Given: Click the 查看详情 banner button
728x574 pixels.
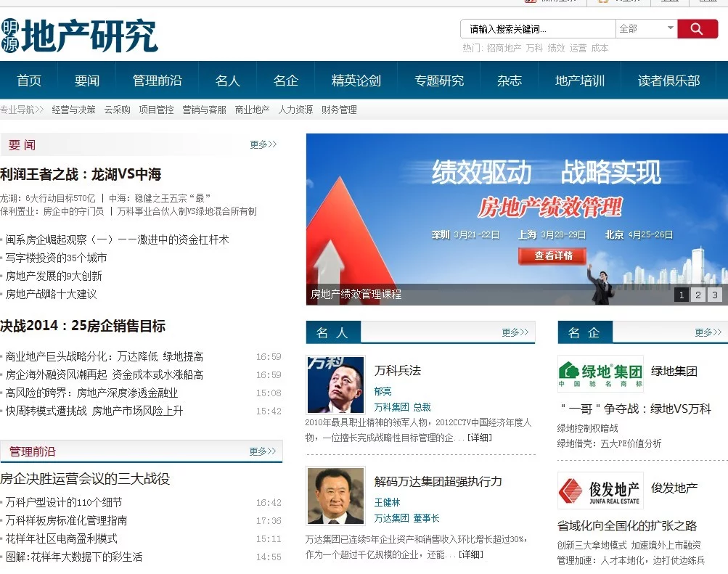Looking at the screenshot, I should click(x=552, y=255).
